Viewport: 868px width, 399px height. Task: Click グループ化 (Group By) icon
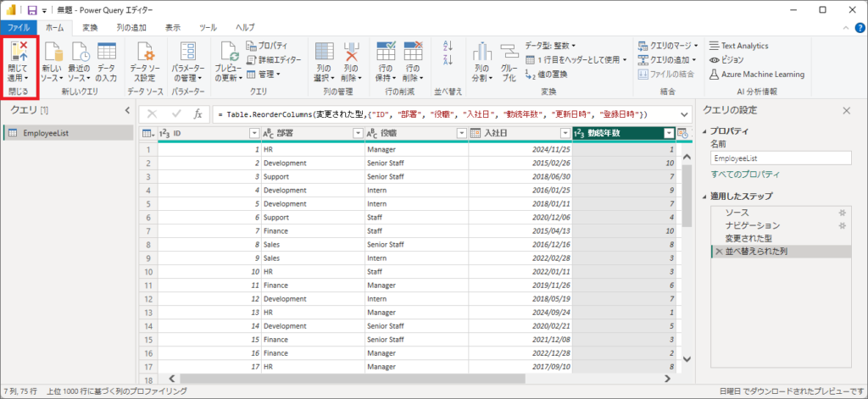coord(509,52)
